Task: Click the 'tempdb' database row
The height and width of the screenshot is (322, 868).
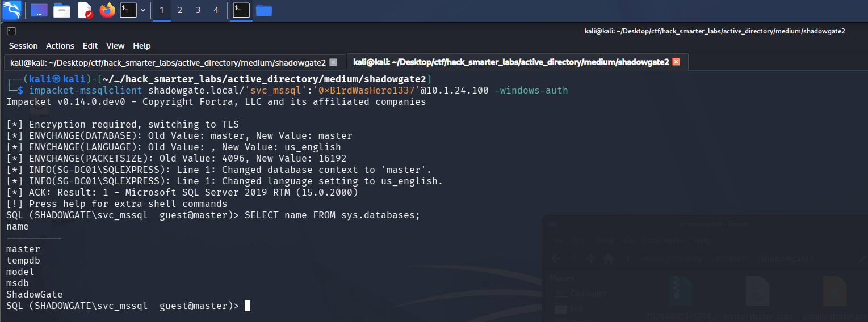Action: (23, 261)
